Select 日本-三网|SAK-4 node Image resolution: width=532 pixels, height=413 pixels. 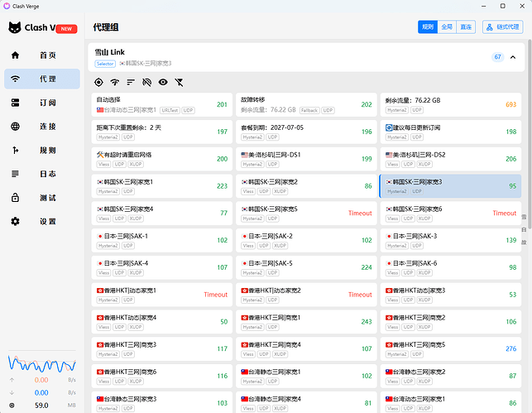(162, 267)
